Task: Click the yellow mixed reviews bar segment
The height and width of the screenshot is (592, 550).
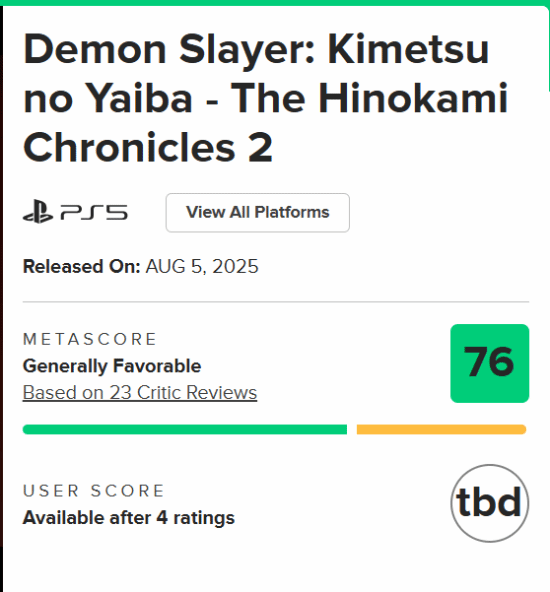Action: pyautogui.click(x=441, y=429)
